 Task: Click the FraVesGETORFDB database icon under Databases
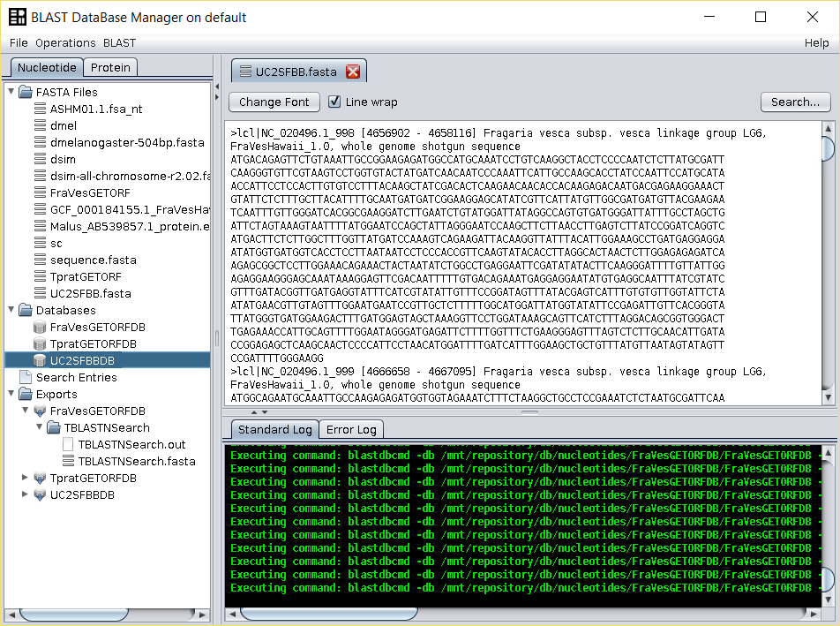pyautogui.click(x=40, y=328)
